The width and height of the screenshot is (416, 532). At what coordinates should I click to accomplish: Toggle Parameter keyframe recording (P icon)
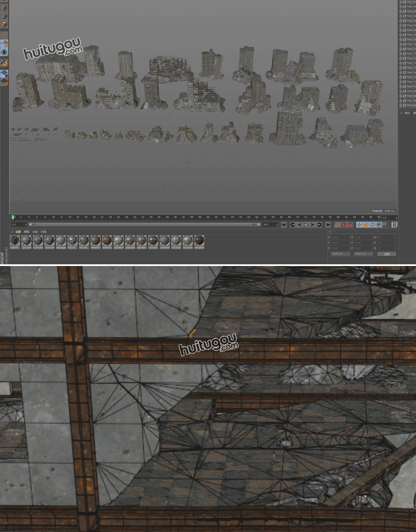point(379,224)
